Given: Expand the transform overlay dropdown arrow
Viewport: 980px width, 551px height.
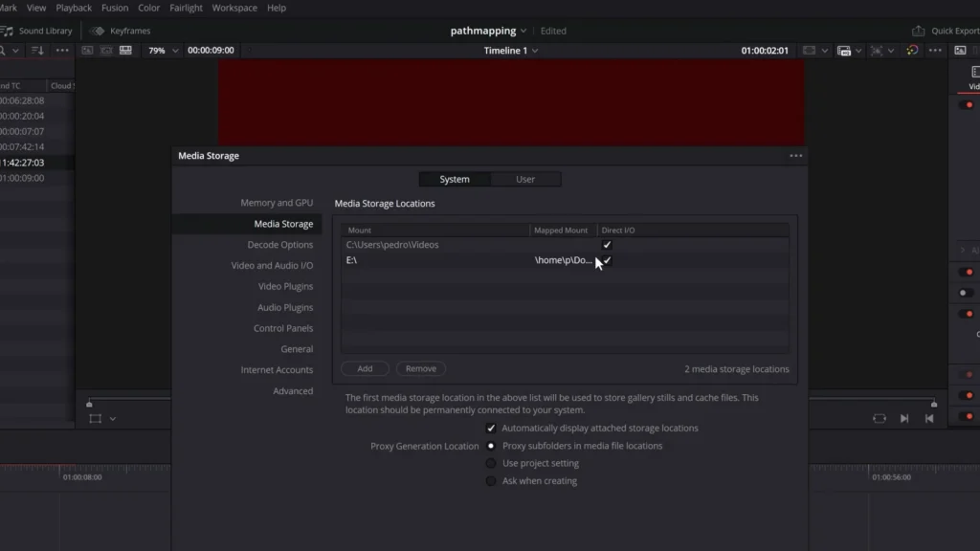Looking at the screenshot, I should tap(891, 51).
